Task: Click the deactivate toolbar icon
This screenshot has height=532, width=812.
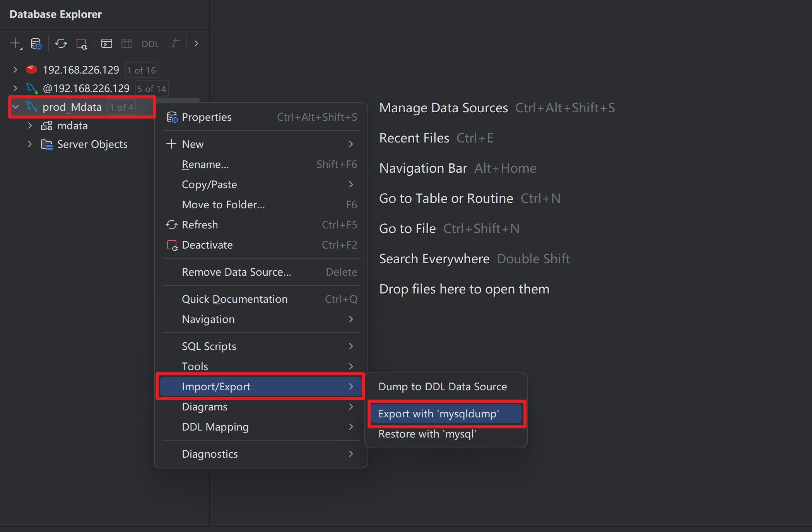Action: (x=82, y=43)
